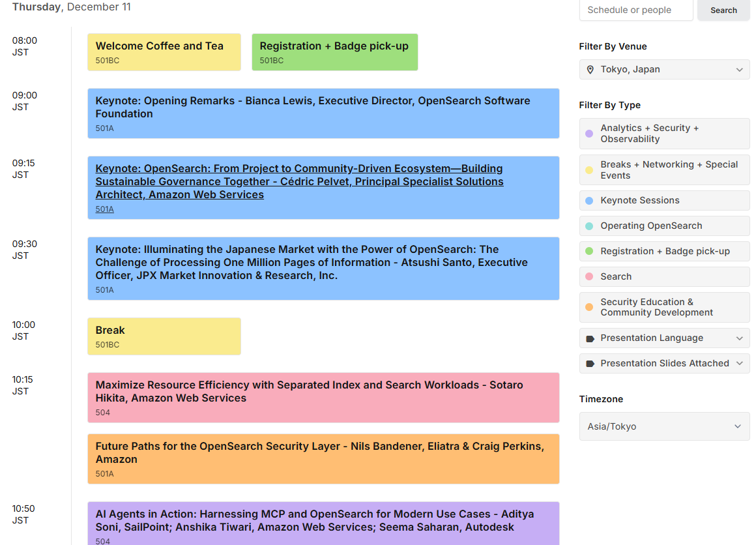The image size is (756, 545).
Task: Open Keynote Opening Remarks by Bianca Lewis
Action: [323, 113]
